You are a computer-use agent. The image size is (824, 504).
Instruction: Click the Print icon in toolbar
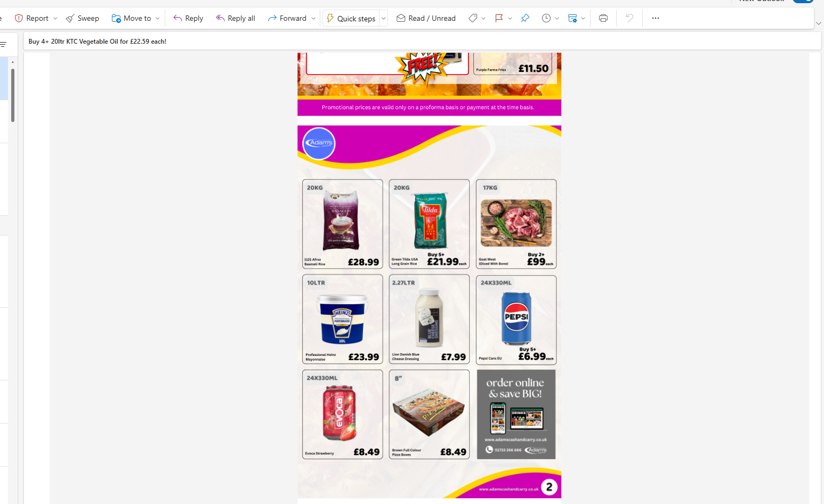603,18
